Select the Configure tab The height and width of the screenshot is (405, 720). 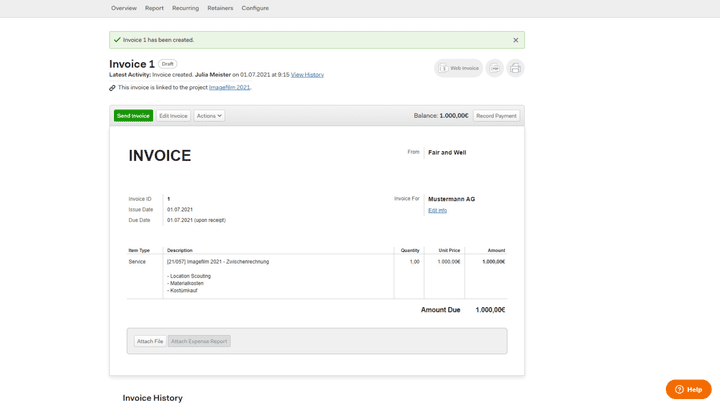[255, 8]
